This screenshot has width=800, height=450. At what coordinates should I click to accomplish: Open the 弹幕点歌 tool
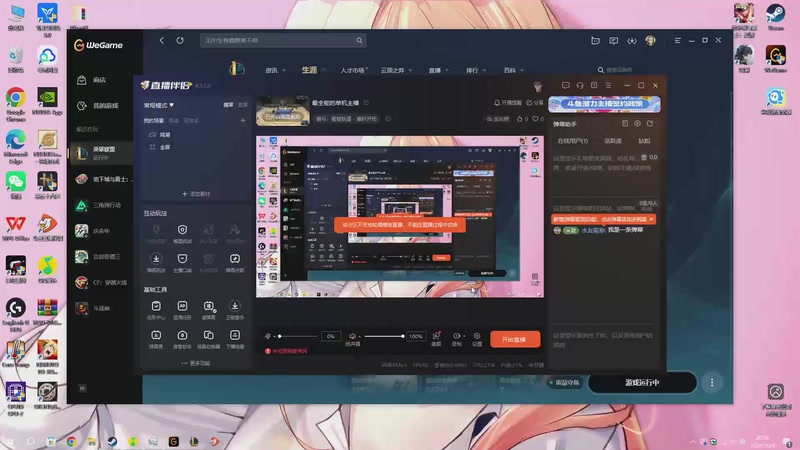[x=235, y=262]
